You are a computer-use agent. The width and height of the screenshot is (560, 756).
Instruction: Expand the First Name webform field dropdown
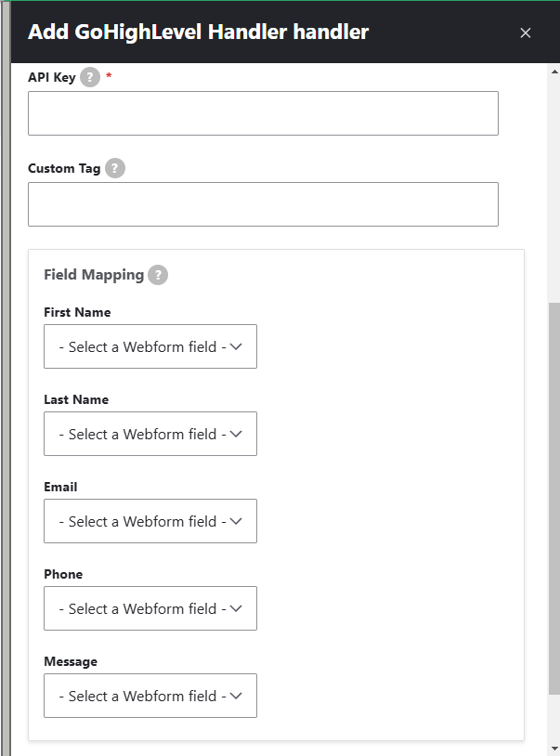(150, 346)
